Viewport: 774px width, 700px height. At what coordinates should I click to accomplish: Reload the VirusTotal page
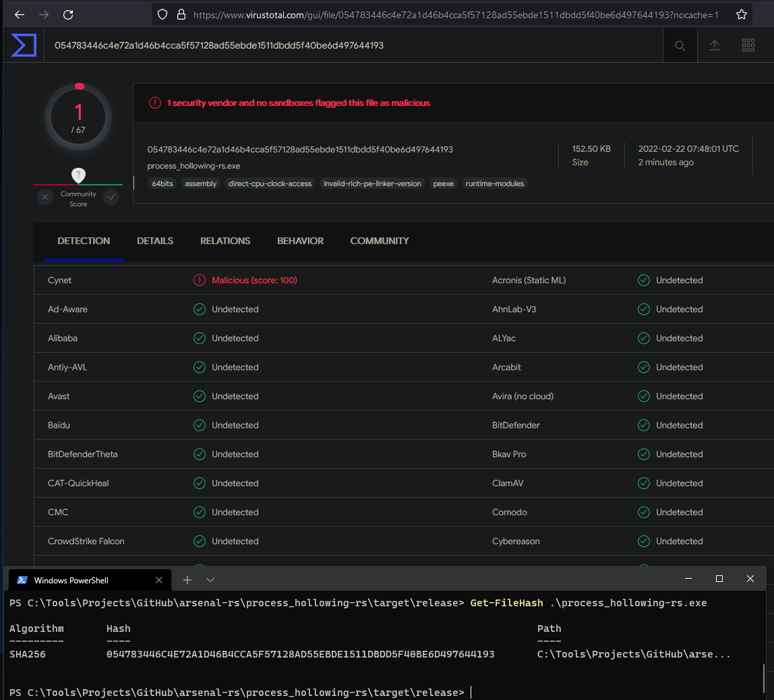[68, 15]
